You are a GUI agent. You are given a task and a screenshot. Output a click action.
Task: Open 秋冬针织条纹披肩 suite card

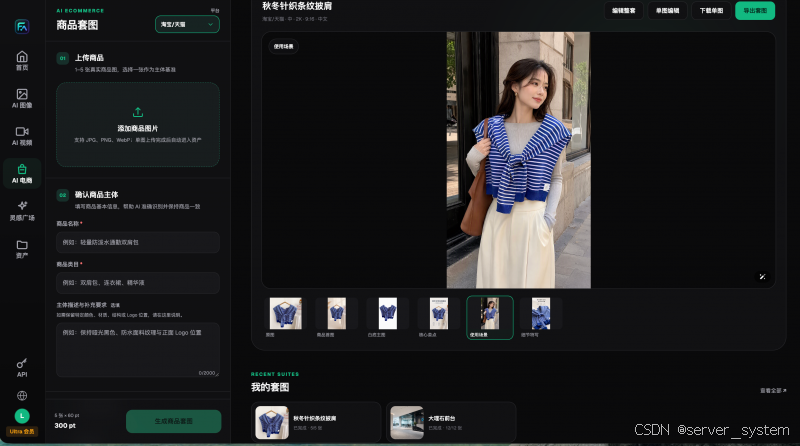(x=316, y=423)
